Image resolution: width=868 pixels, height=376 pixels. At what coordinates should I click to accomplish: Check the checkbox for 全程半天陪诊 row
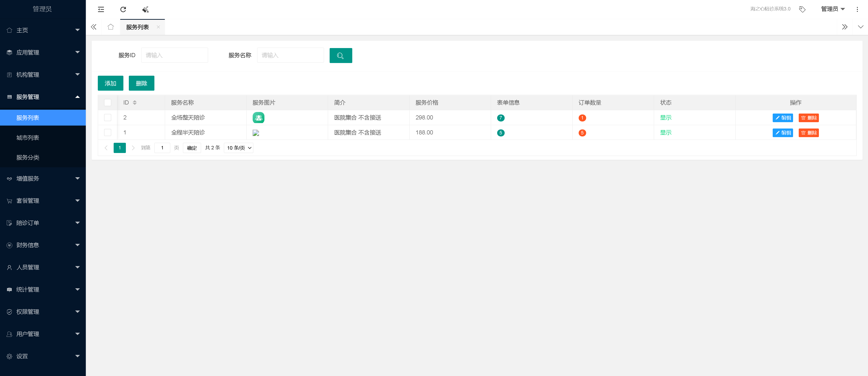click(108, 133)
